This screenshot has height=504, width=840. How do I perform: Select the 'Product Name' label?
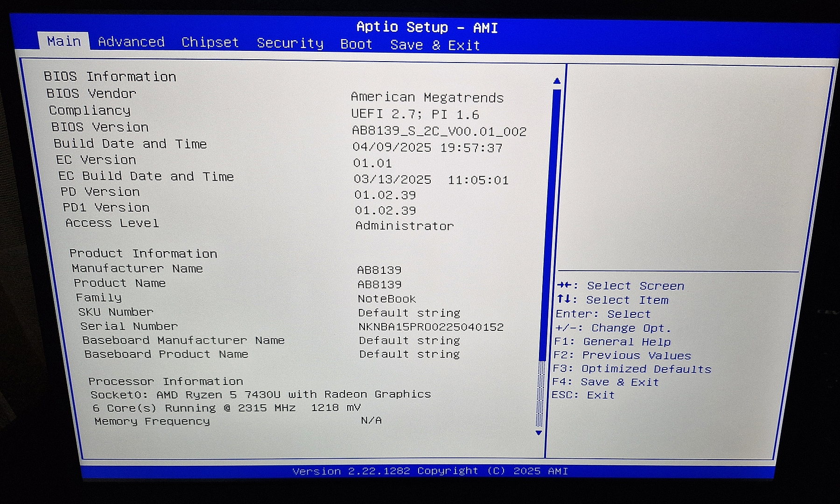coord(119,283)
